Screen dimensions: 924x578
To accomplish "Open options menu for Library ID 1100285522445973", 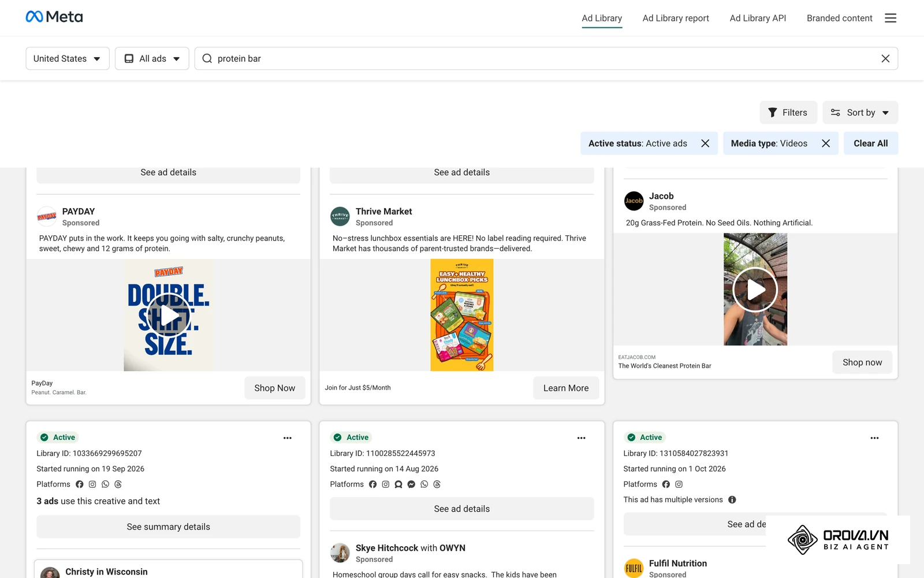I will [x=582, y=438].
